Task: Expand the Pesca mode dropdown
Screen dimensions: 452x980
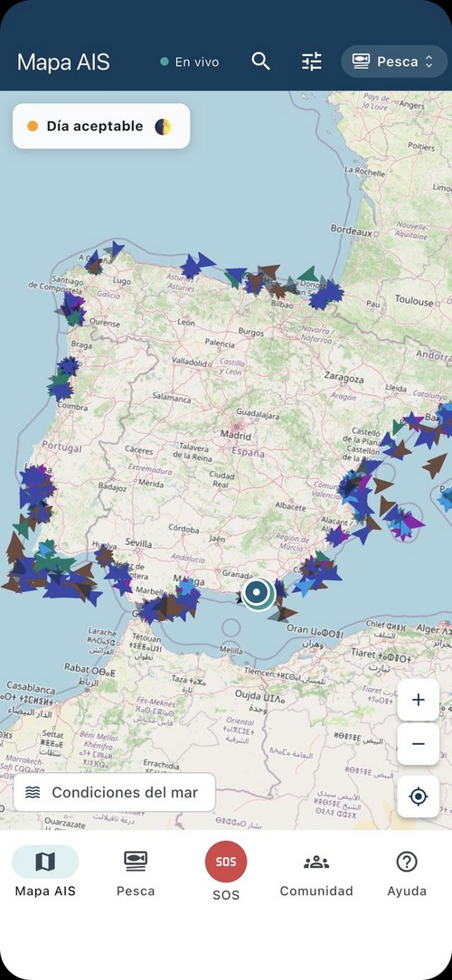Action: tap(394, 61)
